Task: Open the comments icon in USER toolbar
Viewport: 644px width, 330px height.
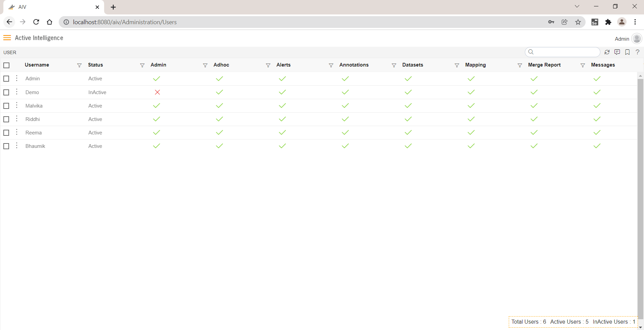Action: click(x=617, y=52)
